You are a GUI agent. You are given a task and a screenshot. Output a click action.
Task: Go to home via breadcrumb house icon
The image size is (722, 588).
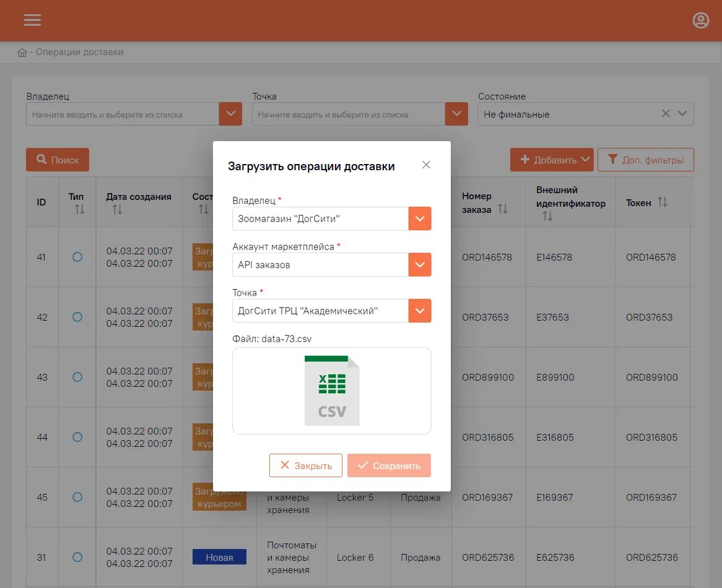pos(22,53)
